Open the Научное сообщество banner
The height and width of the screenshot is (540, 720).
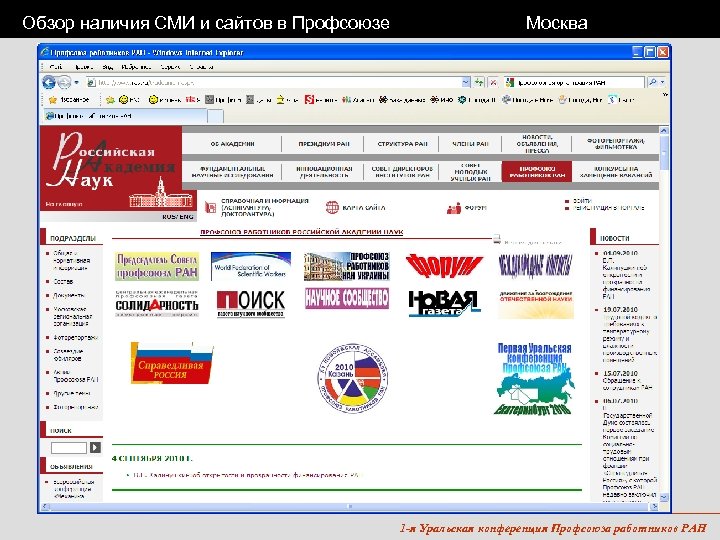point(347,298)
